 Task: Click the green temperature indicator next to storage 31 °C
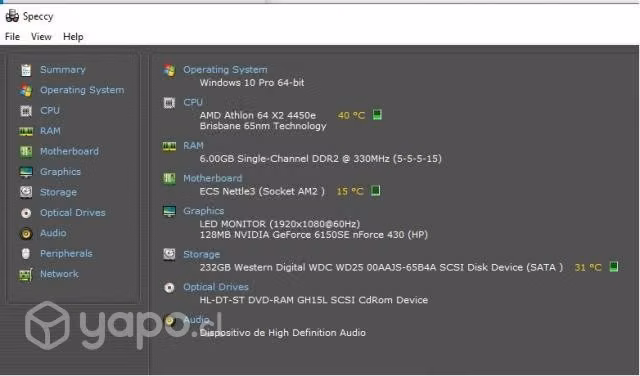(613, 267)
